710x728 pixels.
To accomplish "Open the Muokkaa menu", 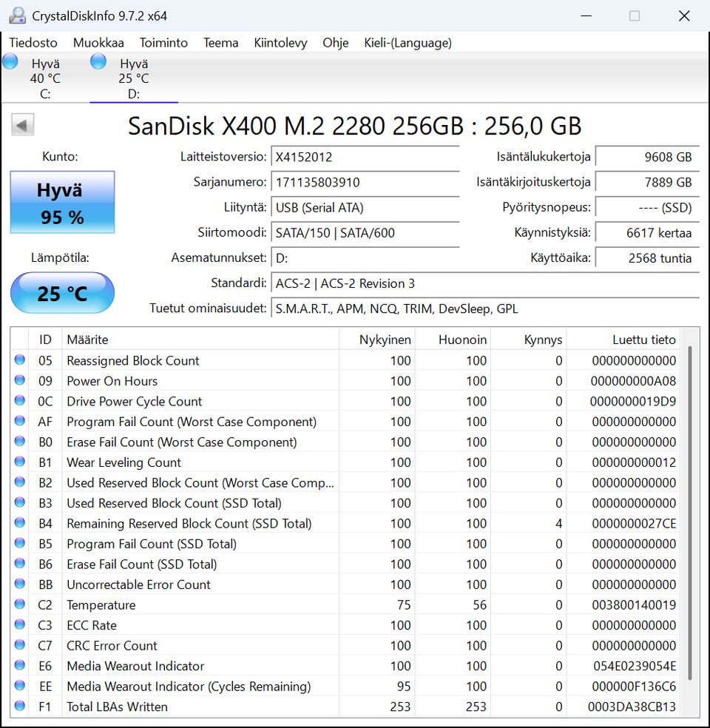I will point(98,43).
